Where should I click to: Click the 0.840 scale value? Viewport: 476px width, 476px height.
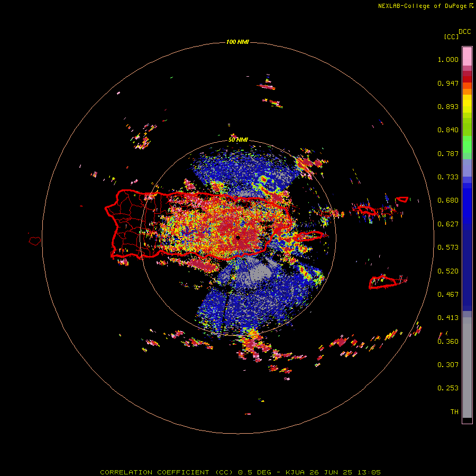[448, 130]
